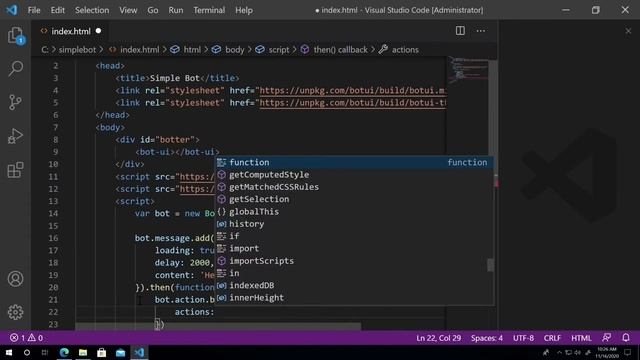The width and height of the screenshot is (640, 360).
Task: Open Microsoft Edge from taskbar
Action: click(x=64, y=353)
